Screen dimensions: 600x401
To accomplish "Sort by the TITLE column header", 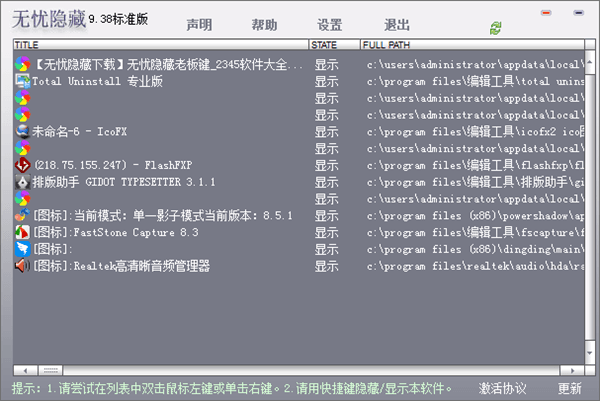I will [x=161, y=45].
